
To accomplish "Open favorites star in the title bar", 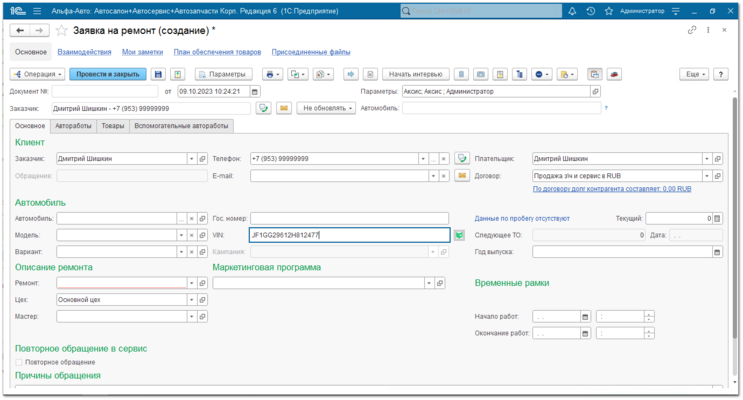I will (608, 11).
